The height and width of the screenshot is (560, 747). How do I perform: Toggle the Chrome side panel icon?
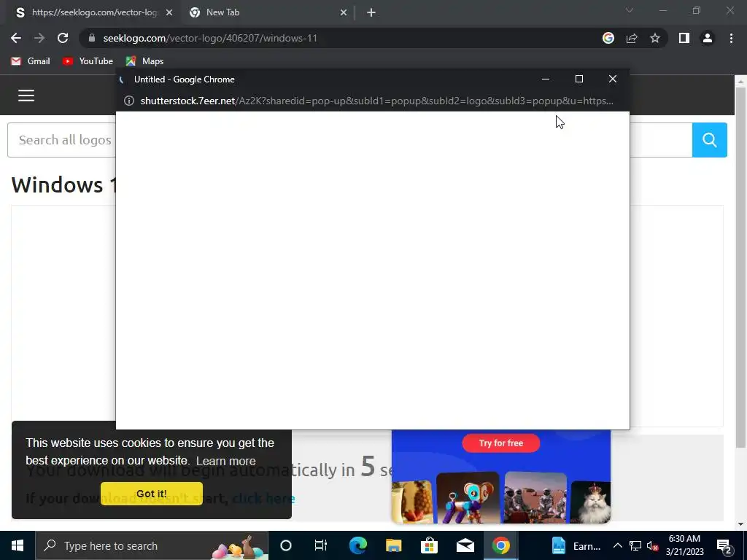point(684,38)
